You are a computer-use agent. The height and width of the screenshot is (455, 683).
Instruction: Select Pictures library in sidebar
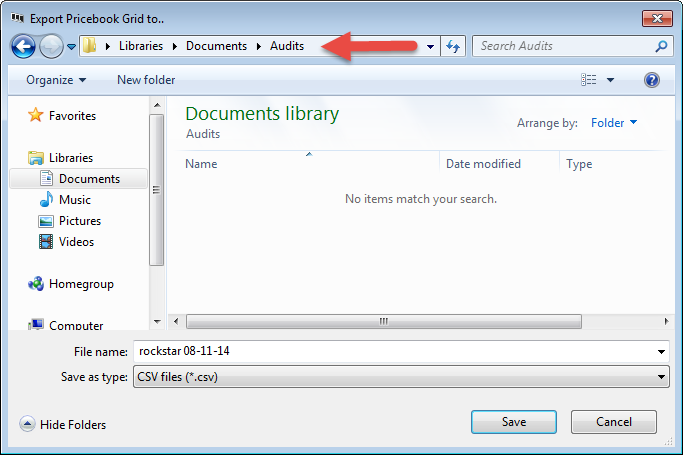tap(78, 221)
